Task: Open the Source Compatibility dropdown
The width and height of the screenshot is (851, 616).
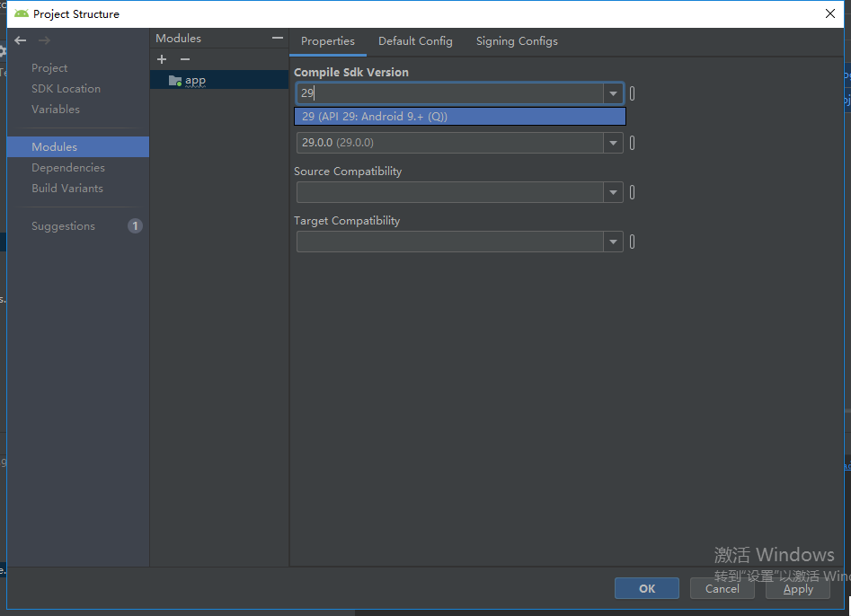Action: [612, 191]
